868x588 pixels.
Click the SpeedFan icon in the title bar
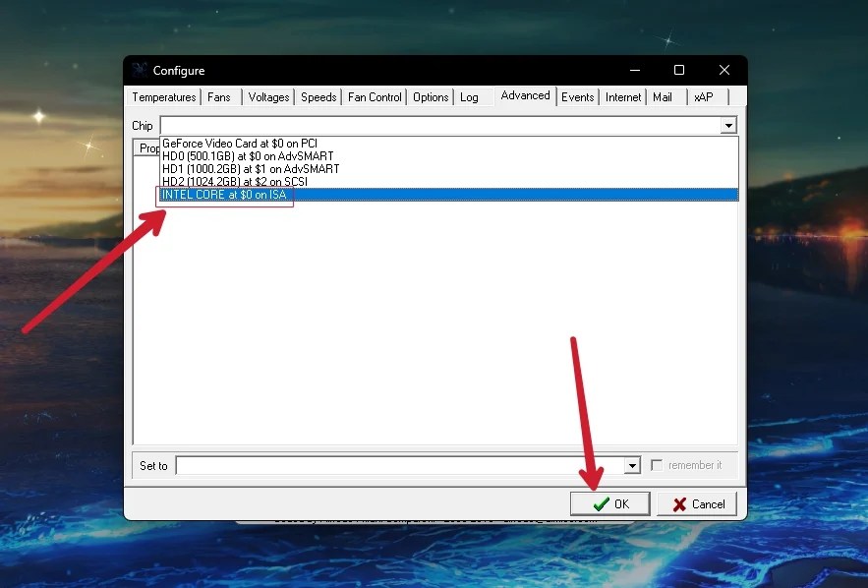pyautogui.click(x=139, y=70)
